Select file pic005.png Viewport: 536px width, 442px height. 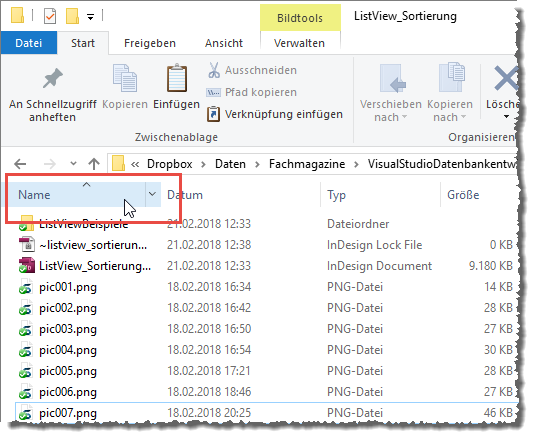pyautogui.click(x=68, y=371)
